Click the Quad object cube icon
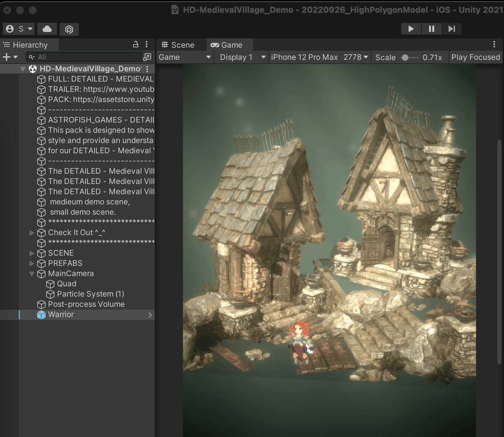 click(50, 284)
